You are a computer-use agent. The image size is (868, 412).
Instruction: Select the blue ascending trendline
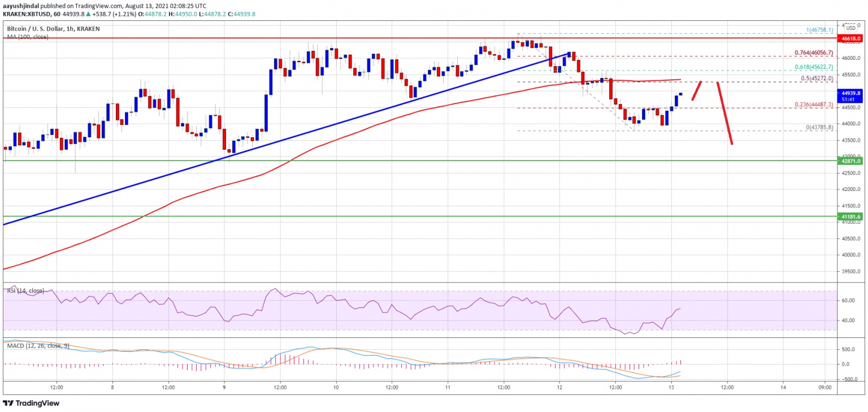tap(283, 139)
